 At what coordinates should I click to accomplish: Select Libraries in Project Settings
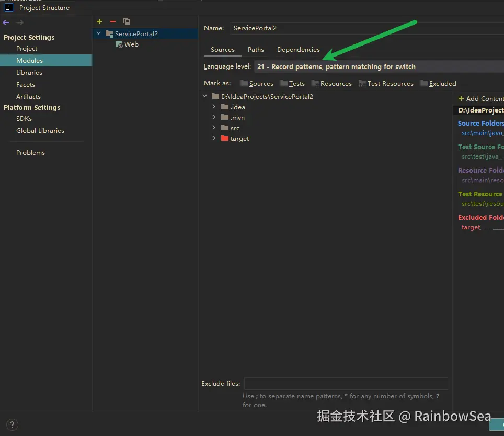pyautogui.click(x=29, y=73)
